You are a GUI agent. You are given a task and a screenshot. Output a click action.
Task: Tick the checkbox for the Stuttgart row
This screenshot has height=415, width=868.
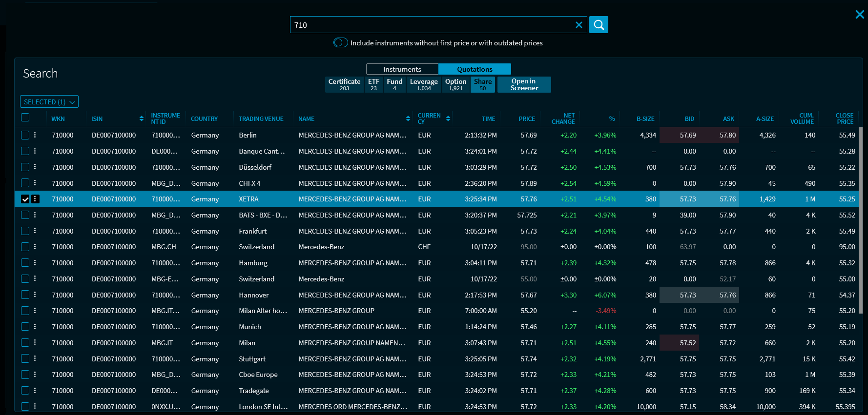pos(25,359)
